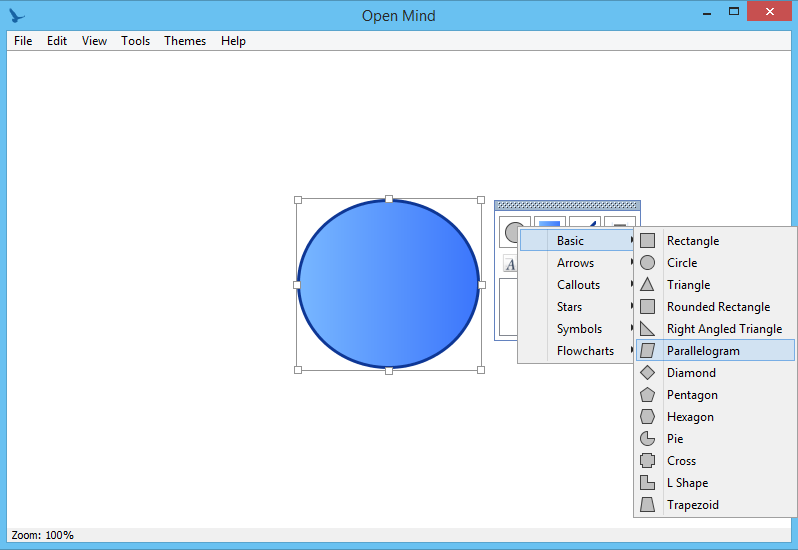Open the Help menu
The image size is (798, 550).
(x=233, y=41)
